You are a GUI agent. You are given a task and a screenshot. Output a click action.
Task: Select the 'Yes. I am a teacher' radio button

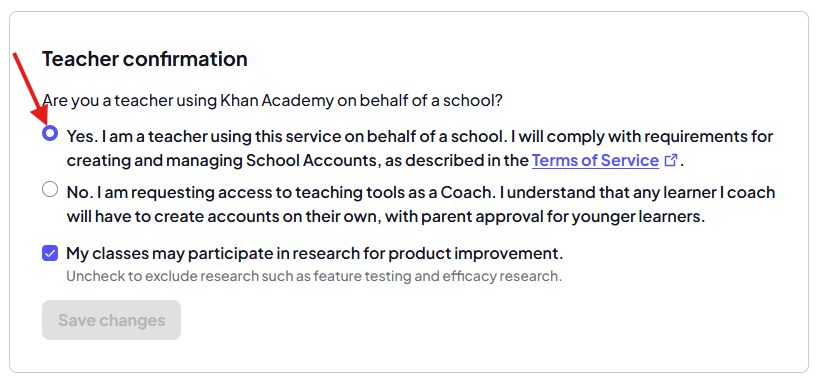click(50, 134)
